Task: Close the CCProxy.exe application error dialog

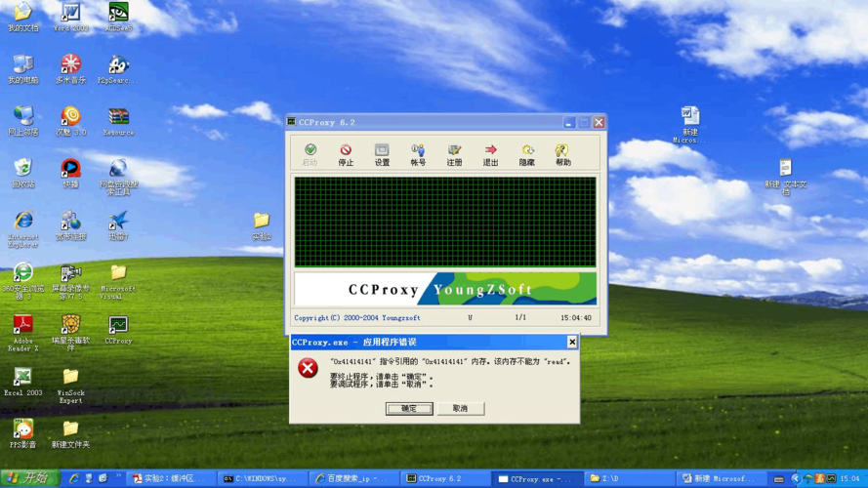Action: [572, 343]
